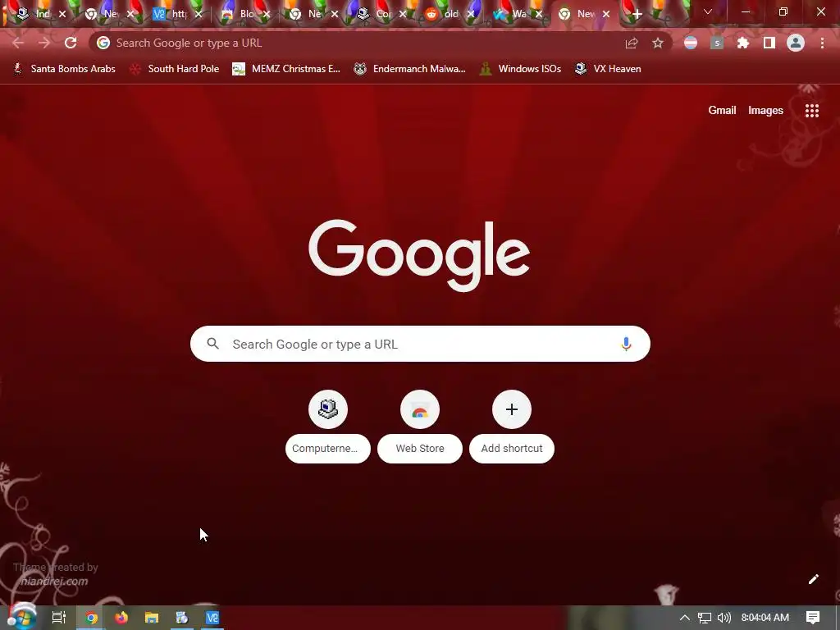
Task: Click Add shortcut plus tile
Action: pos(512,426)
